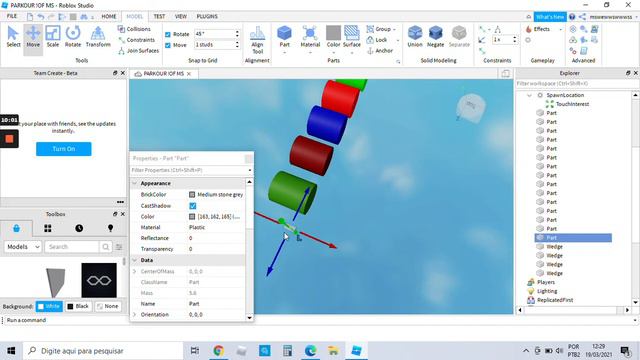Collapse the Appearance property section
The image size is (640, 360).
click(x=135, y=183)
